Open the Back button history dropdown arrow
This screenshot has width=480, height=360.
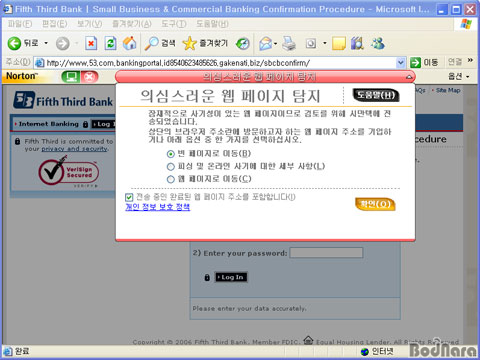pyautogui.click(x=46, y=43)
